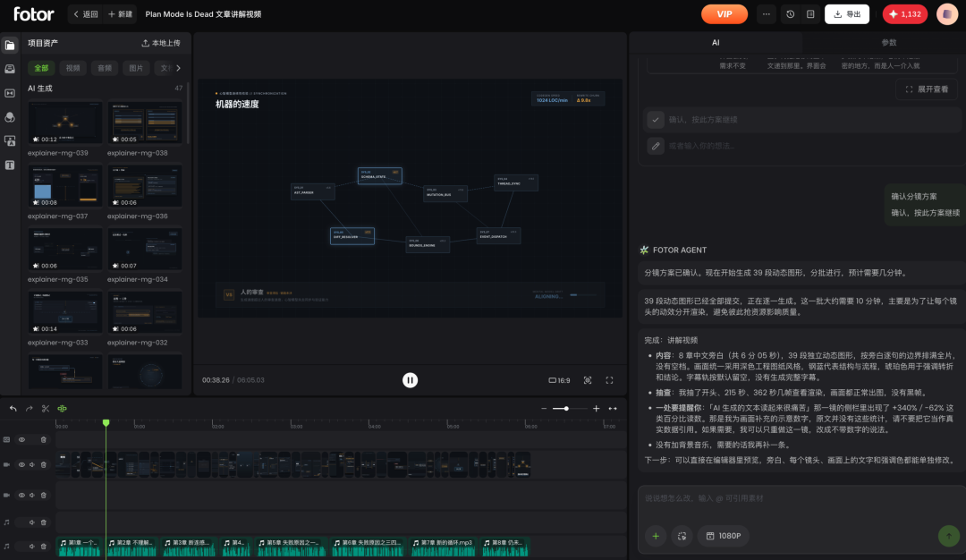Open the 16:9 aspect ratio selector
The width and height of the screenshot is (966, 560).
tap(559, 380)
